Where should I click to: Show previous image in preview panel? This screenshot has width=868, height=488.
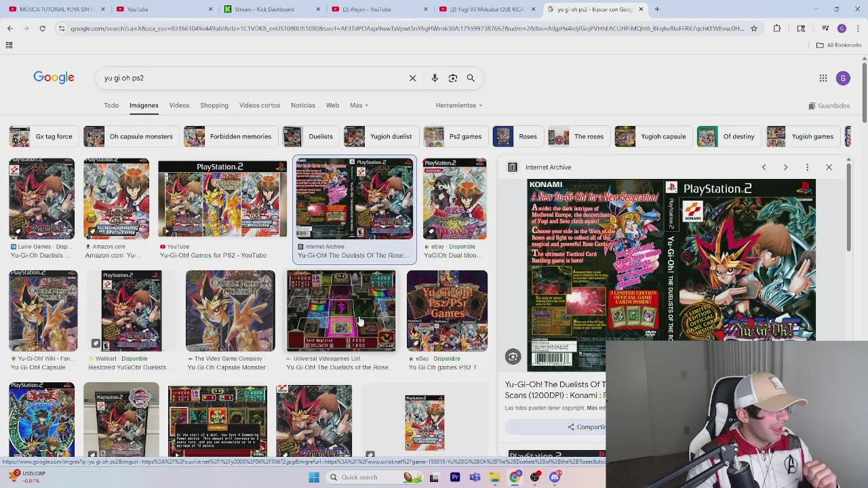click(x=764, y=167)
